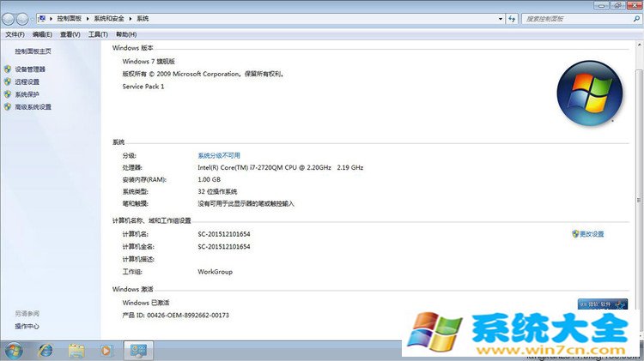This screenshot has height=361, width=644.
Task: Click the 高级系统设置 link
Action: (x=33, y=106)
